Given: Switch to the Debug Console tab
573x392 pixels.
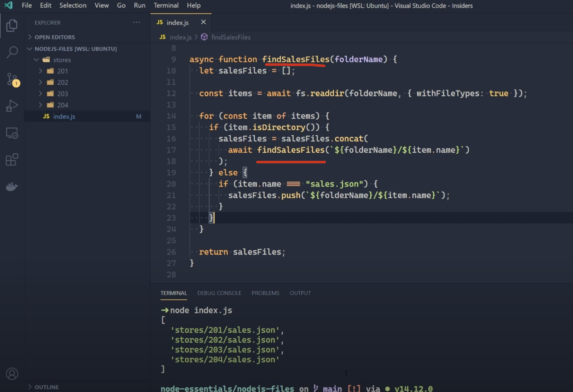Looking at the screenshot, I should pos(219,293).
